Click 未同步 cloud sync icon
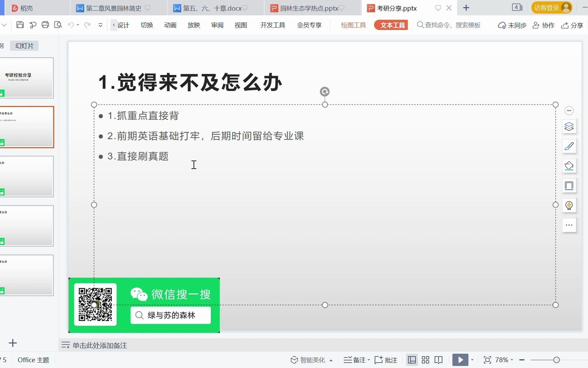This screenshot has width=588, height=368. click(512, 25)
